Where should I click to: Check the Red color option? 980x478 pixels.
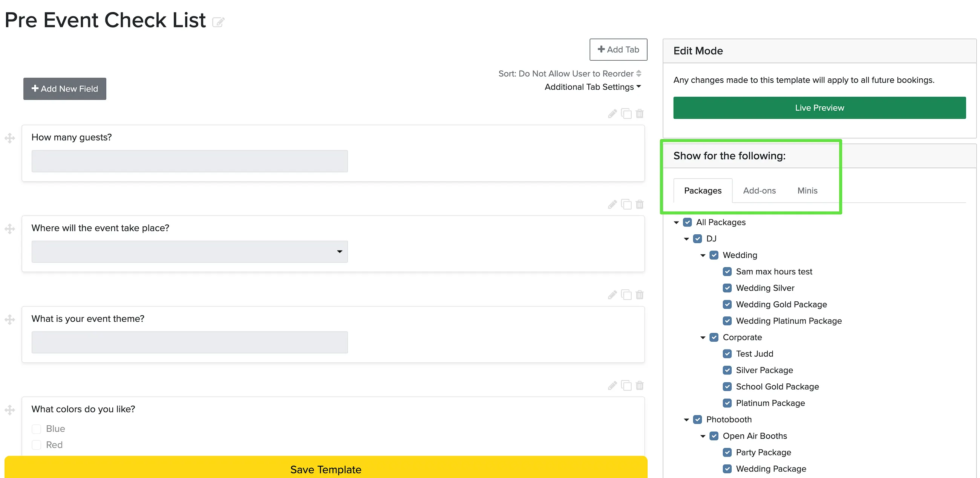tap(37, 445)
